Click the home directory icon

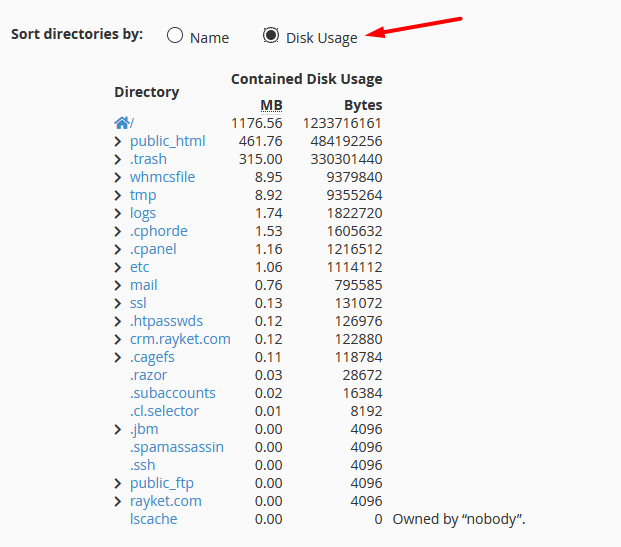tap(122, 123)
